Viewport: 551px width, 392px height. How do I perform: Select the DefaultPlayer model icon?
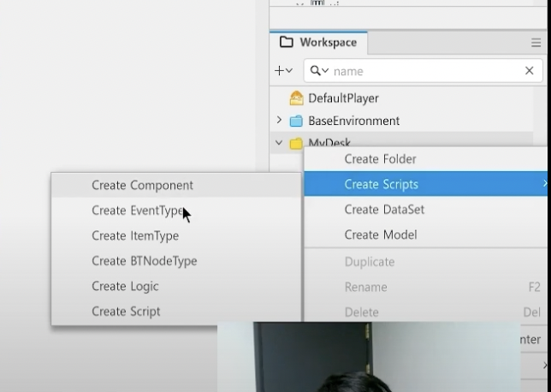296,98
